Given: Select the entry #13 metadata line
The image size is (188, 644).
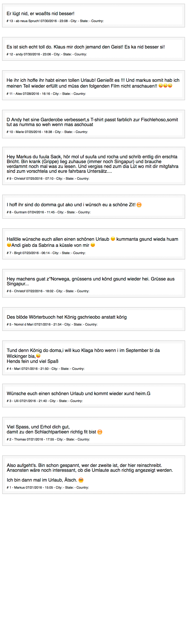Looking at the screenshot, I should [55, 21].
